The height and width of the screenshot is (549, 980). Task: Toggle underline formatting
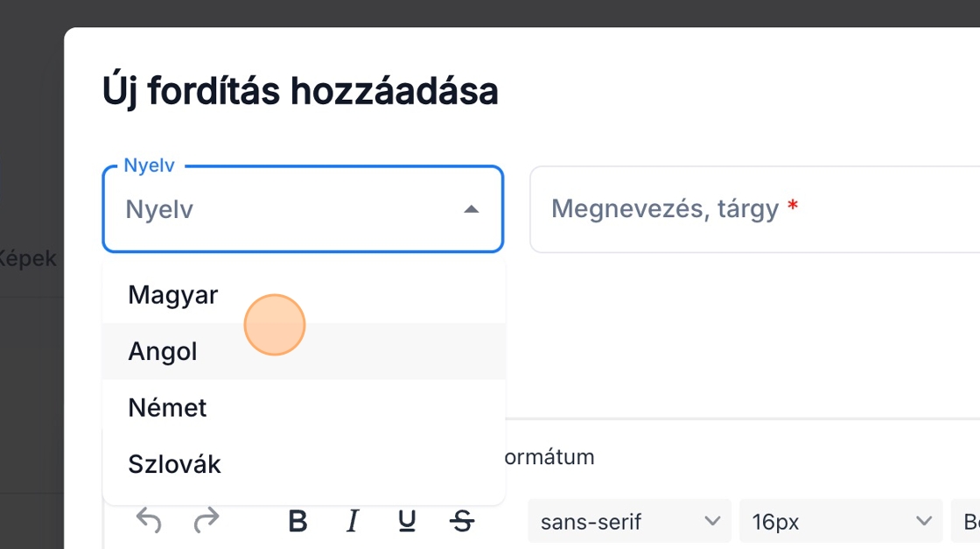(x=407, y=522)
